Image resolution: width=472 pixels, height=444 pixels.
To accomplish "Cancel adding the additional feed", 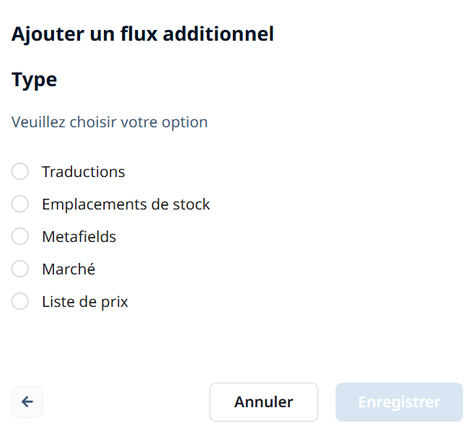I will coord(264,402).
